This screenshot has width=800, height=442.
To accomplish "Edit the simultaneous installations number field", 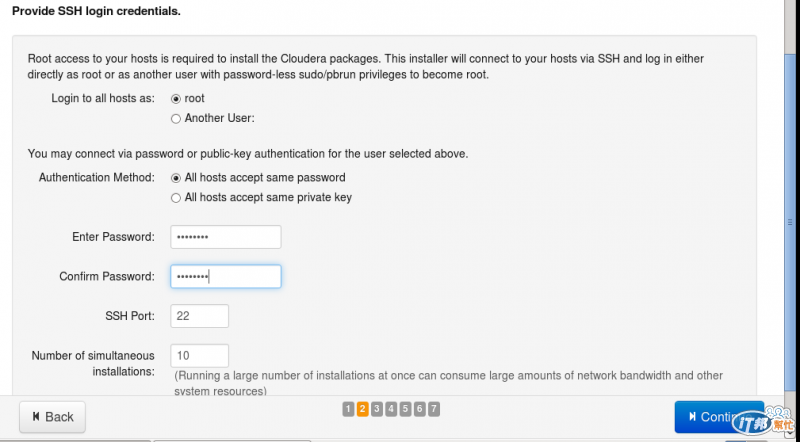I will 200,355.
